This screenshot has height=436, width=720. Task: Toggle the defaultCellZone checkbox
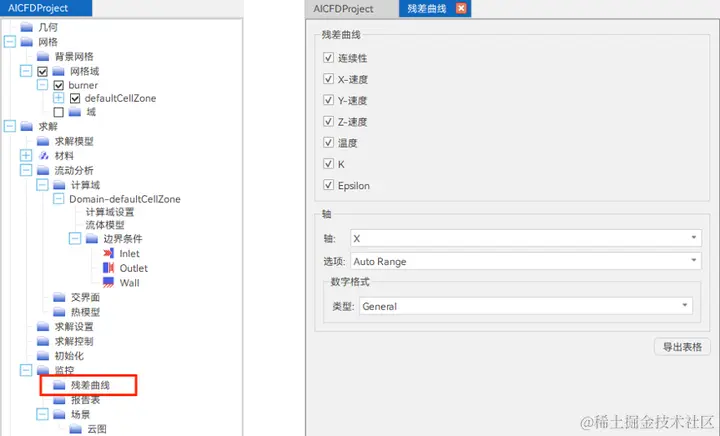(75, 99)
